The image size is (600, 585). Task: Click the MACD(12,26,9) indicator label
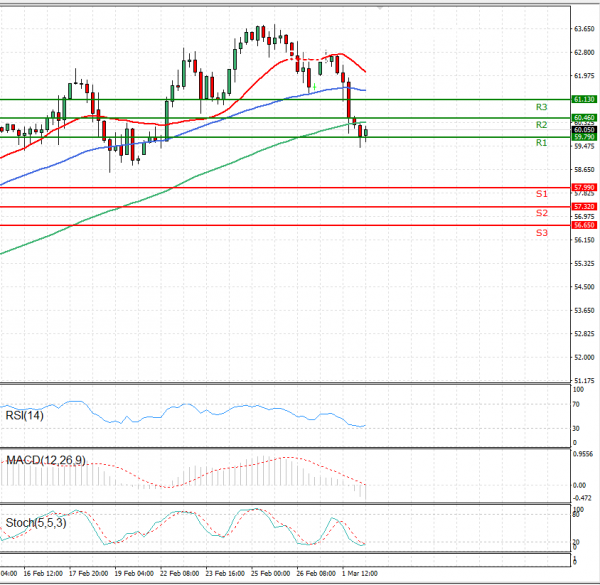tap(46, 460)
